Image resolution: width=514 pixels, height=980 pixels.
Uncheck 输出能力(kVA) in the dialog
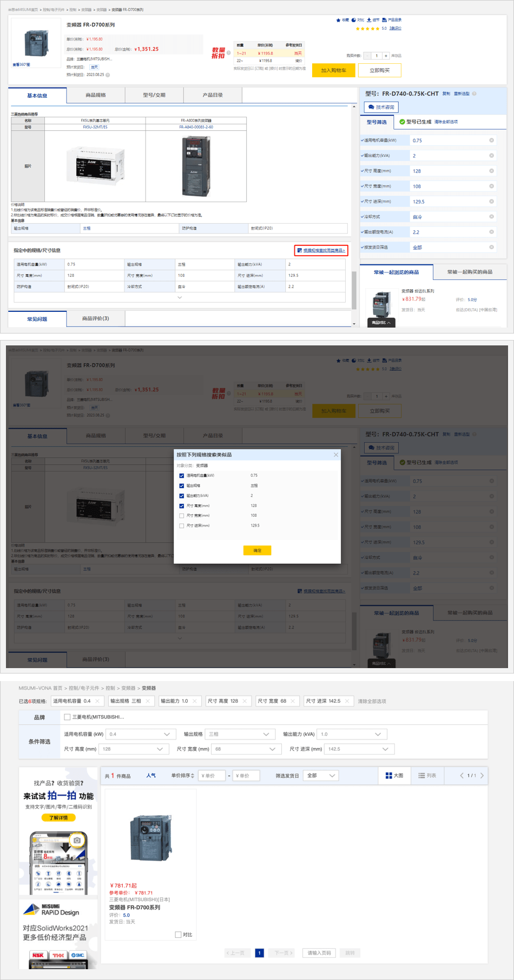(182, 496)
